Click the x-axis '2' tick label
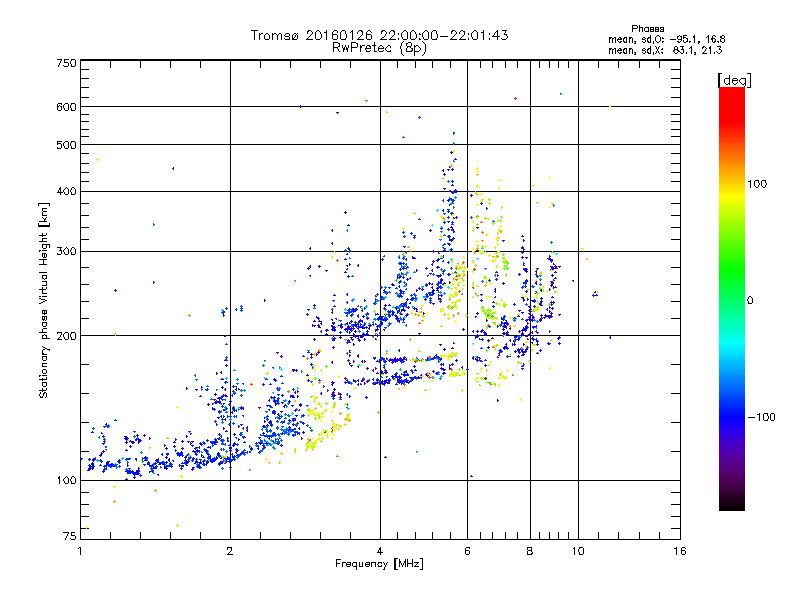 (x=230, y=551)
